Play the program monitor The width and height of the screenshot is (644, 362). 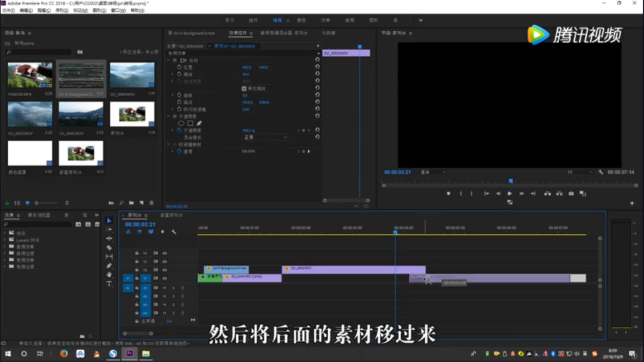[x=509, y=194]
